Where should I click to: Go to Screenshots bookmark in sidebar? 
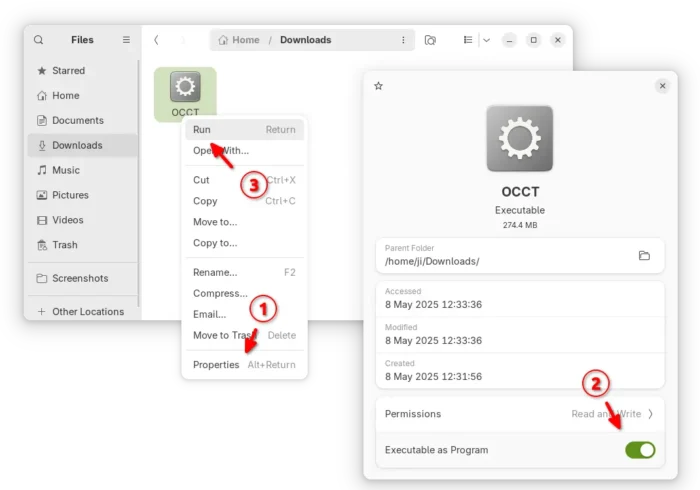82,278
